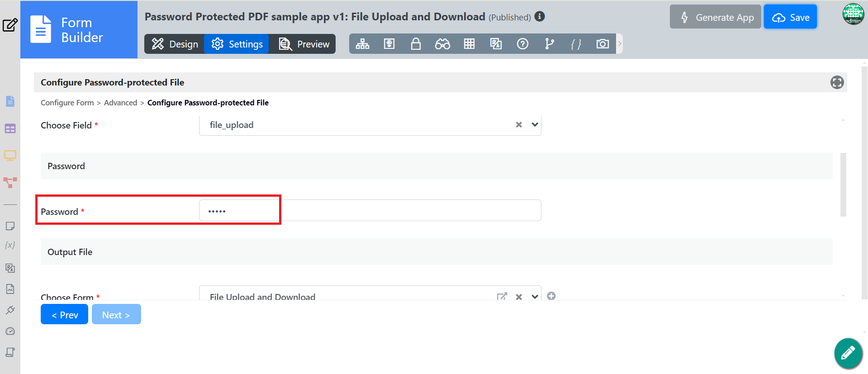Open the Choose Field dropdown

(535, 125)
